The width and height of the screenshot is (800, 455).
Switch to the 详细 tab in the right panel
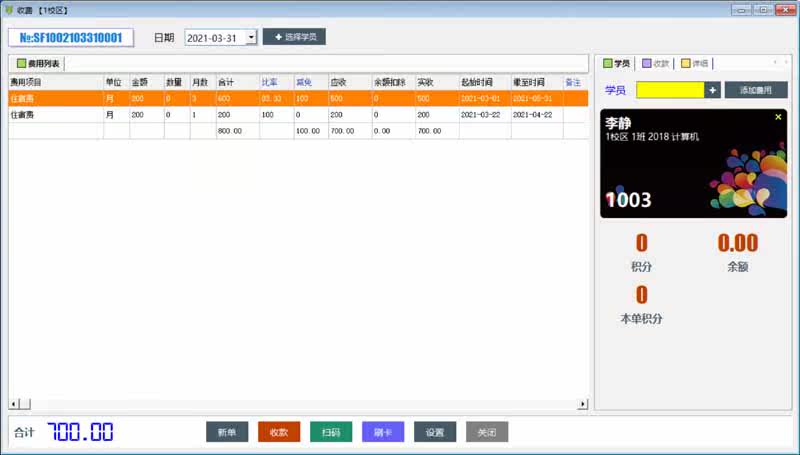[695, 63]
